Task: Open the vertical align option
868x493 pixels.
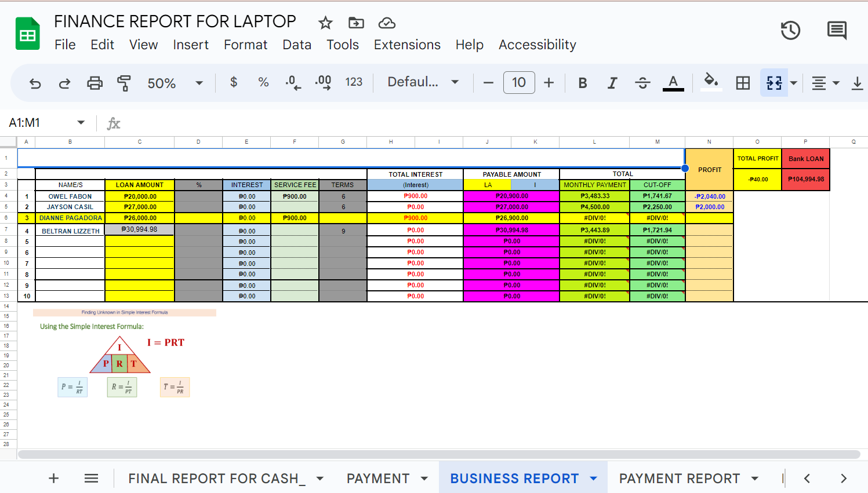Action: pos(857,83)
